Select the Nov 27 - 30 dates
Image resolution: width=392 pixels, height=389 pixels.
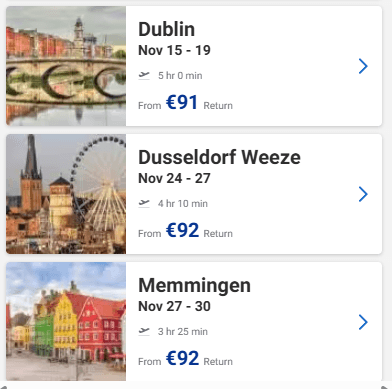tap(174, 306)
